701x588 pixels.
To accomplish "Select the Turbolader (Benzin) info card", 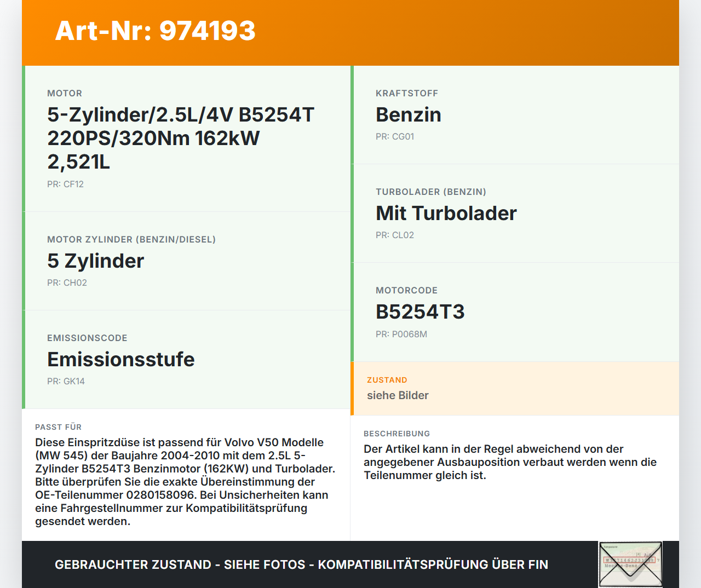I will (x=515, y=214).
